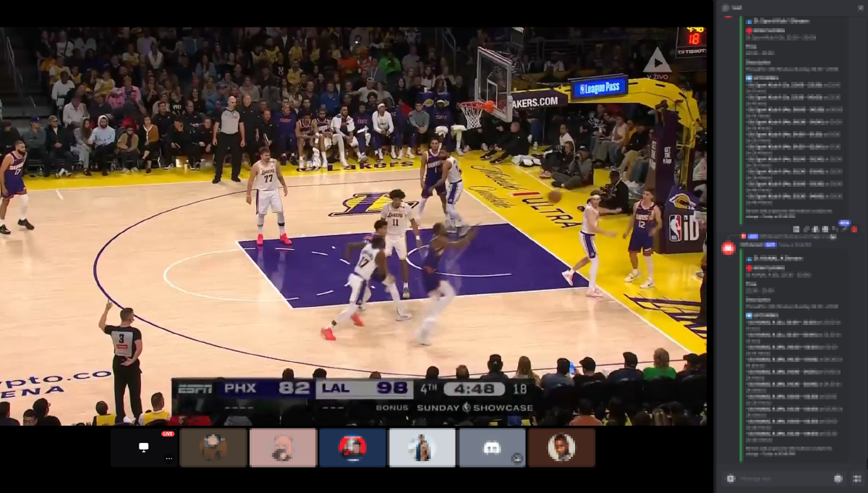Open the title link of the second embed
The image size is (868, 493).
(x=778, y=258)
